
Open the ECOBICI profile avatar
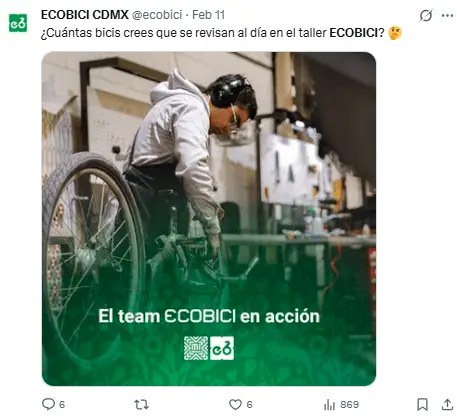click(18, 23)
